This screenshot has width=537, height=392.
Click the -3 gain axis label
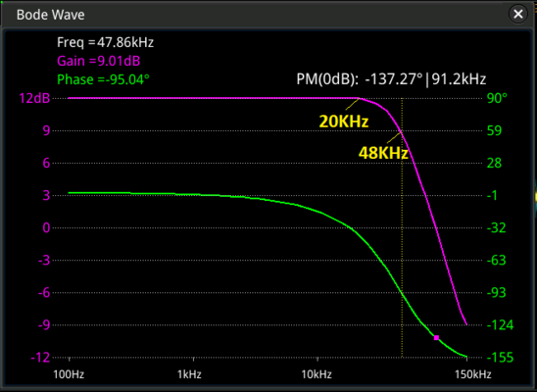click(x=44, y=261)
